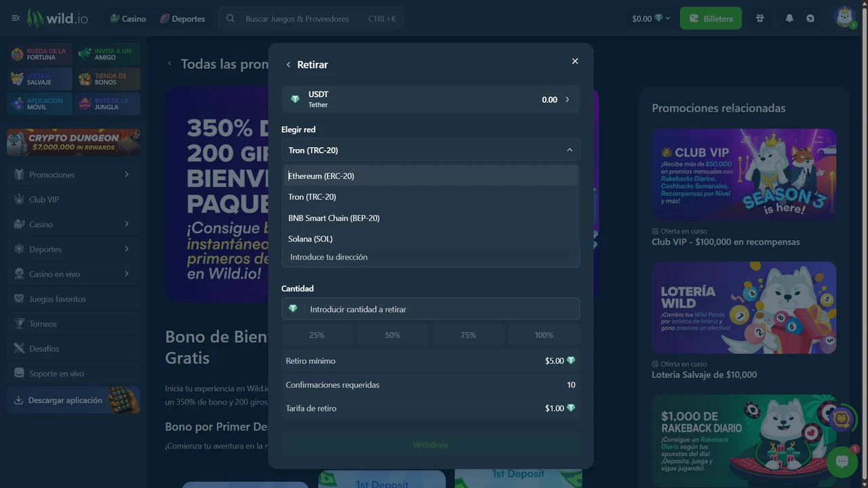
Task: Set withdrawal amount to 25%
Action: click(317, 335)
